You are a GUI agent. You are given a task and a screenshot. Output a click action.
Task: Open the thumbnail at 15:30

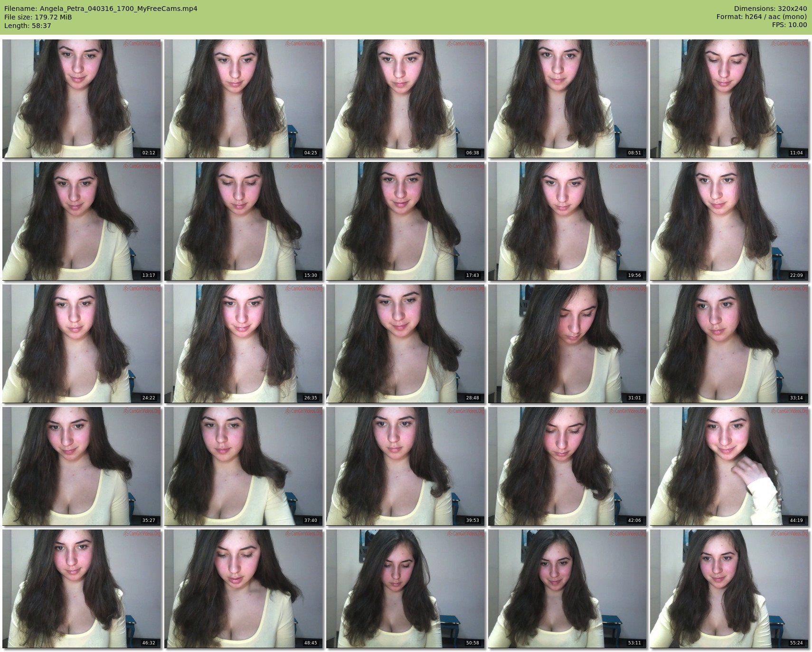pos(244,221)
